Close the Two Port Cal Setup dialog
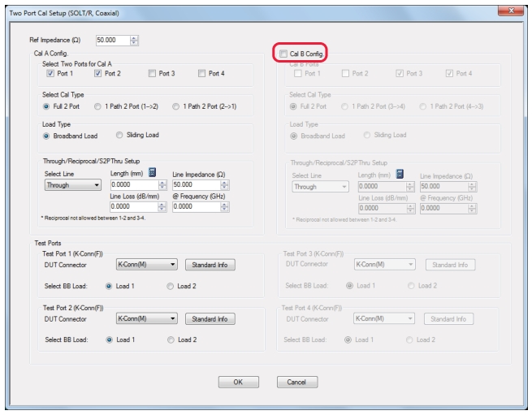Viewport: 532px width, 415px height. pos(508,9)
